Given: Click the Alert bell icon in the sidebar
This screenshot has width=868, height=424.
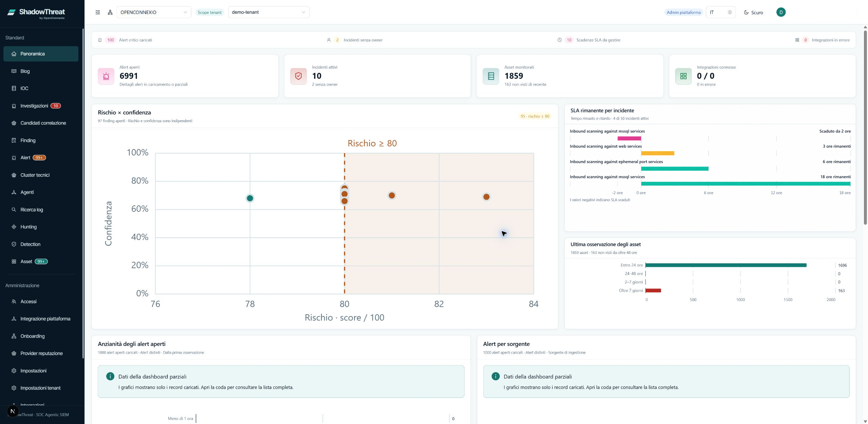Looking at the screenshot, I should point(14,158).
